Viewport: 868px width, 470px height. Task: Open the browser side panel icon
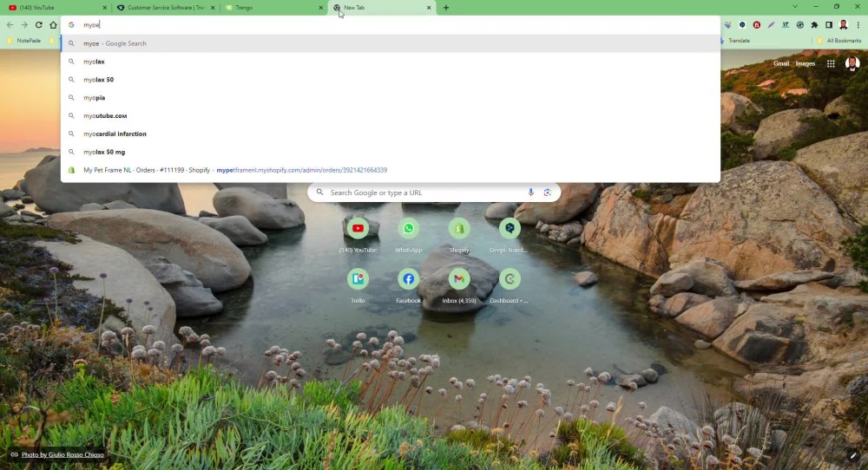click(x=829, y=25)
